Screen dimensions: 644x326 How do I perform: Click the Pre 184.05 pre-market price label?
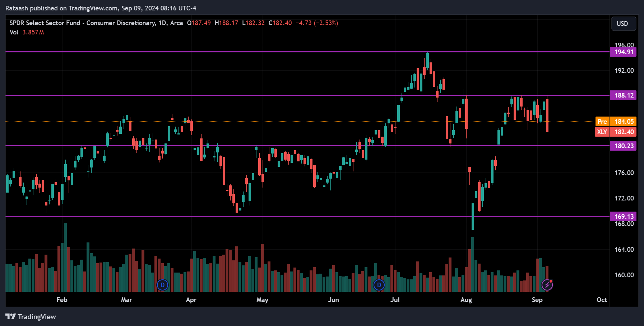click(616, 122)
